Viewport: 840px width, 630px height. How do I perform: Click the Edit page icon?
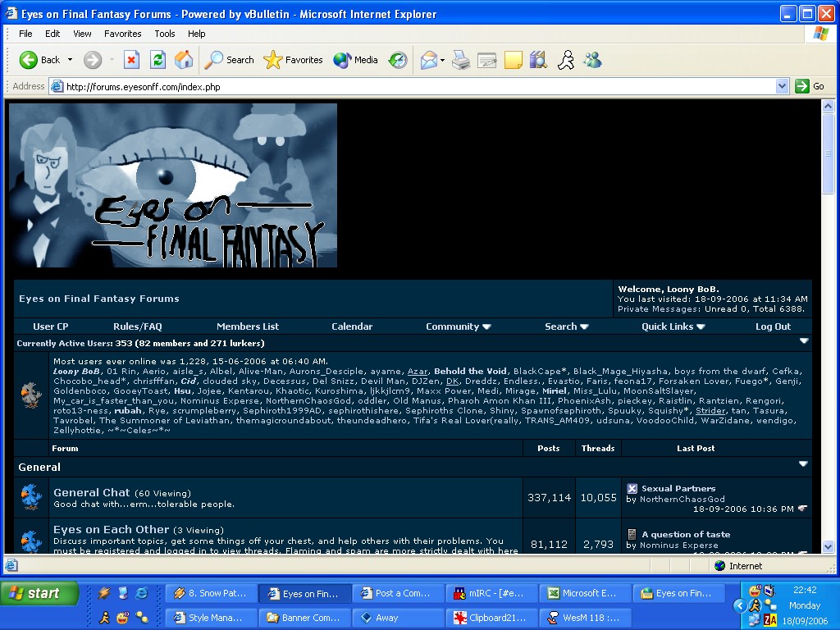486,60
